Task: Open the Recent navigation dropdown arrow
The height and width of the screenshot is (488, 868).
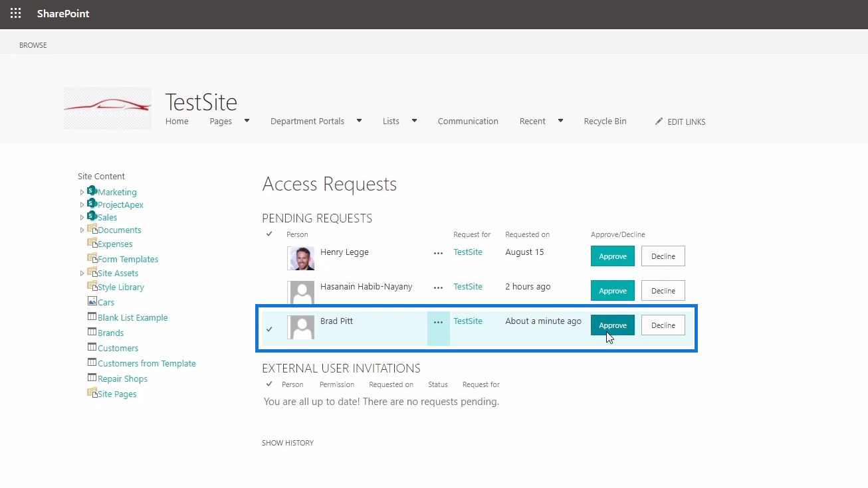Action: pos(560,121)
